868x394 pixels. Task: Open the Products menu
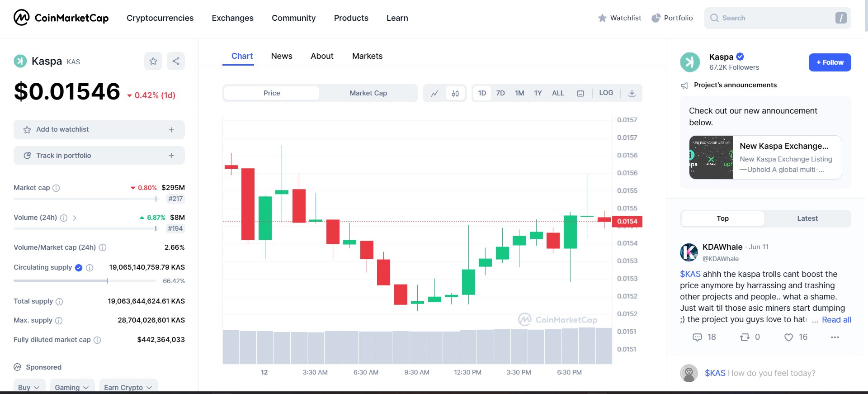coord(351,18)
